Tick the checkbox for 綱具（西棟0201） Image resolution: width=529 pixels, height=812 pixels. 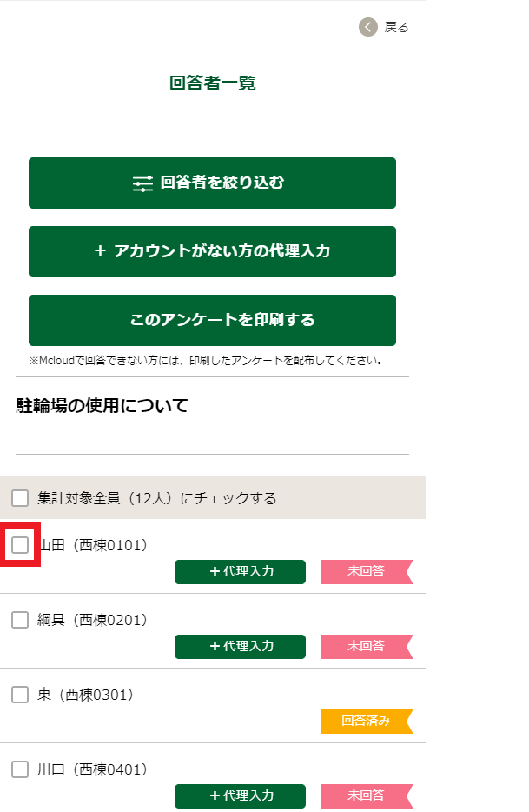pos(20,620)
